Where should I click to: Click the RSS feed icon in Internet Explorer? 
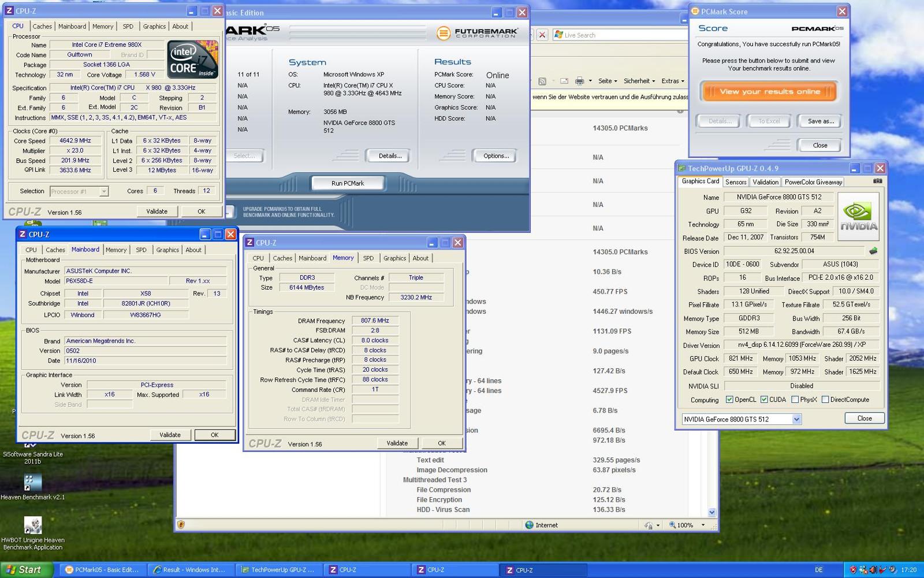pyautogui.click(x=542, y=81)
